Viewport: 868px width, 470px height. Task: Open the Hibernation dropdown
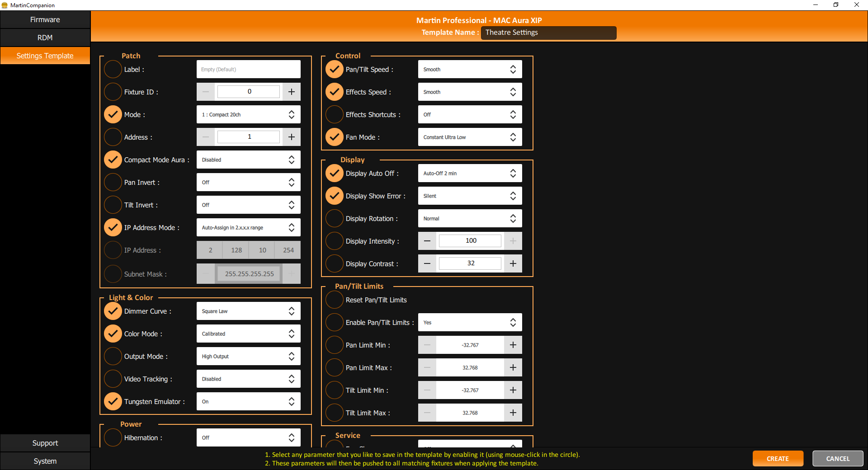click(x=248, y=437)
